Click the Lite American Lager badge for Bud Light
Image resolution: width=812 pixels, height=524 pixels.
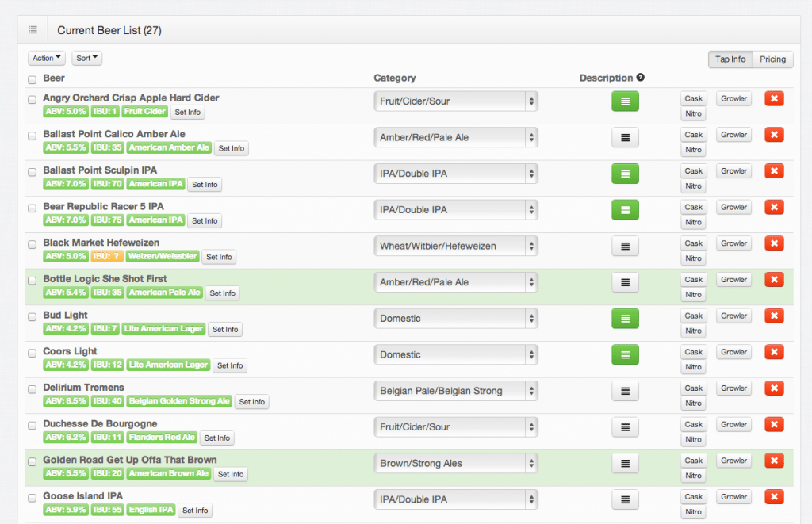[163, 329]
